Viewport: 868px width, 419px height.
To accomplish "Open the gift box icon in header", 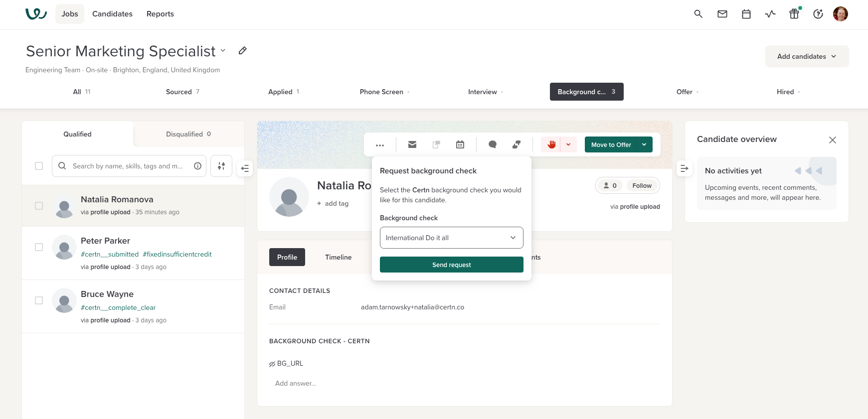I will click(794, 14).
